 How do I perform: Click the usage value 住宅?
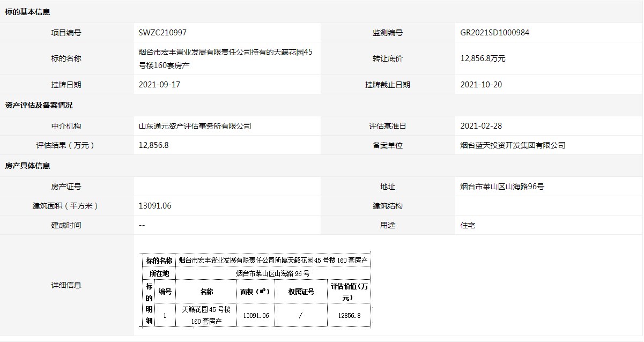pos(468,225)
